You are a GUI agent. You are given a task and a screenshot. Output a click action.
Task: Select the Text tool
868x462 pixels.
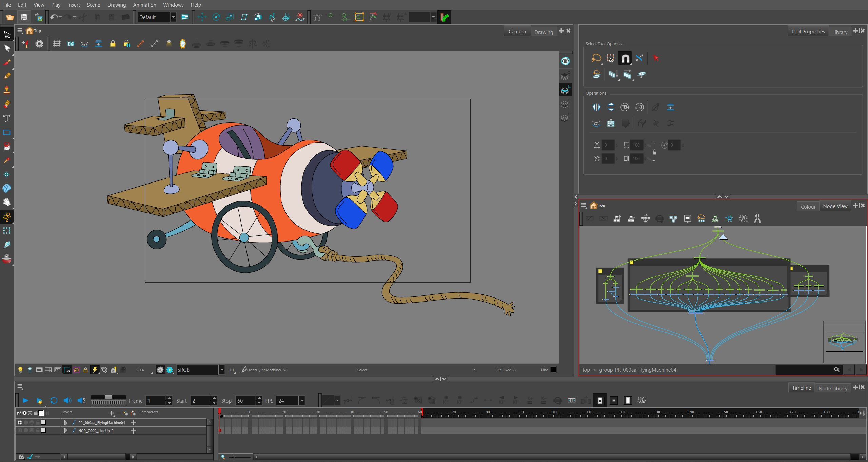point(7,119)
